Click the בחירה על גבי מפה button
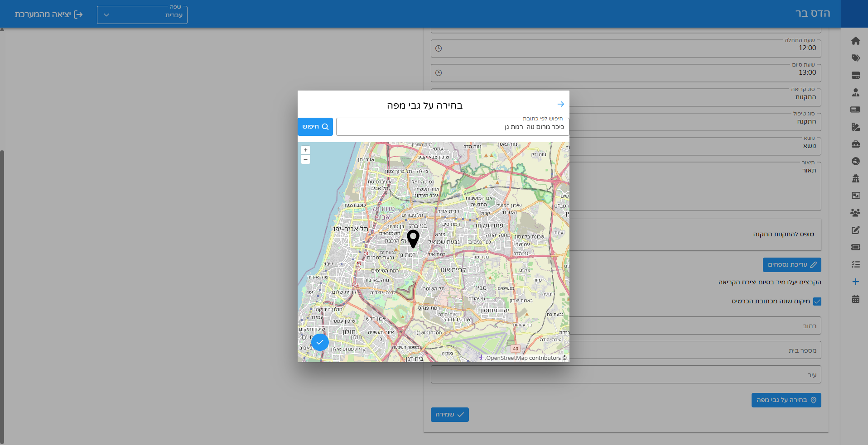The height and width of the screenshot is (445, 868). (786, 400)
